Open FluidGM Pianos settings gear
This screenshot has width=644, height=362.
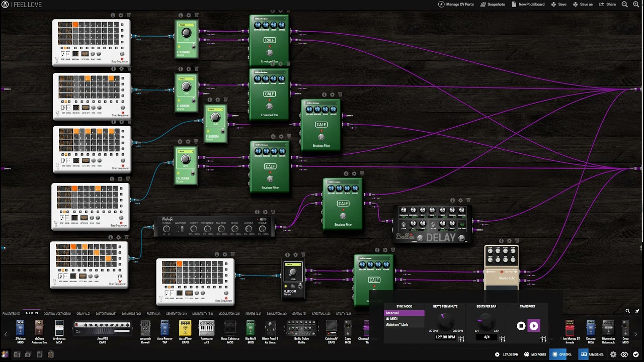pyautogui.click(x=295, y=255)
